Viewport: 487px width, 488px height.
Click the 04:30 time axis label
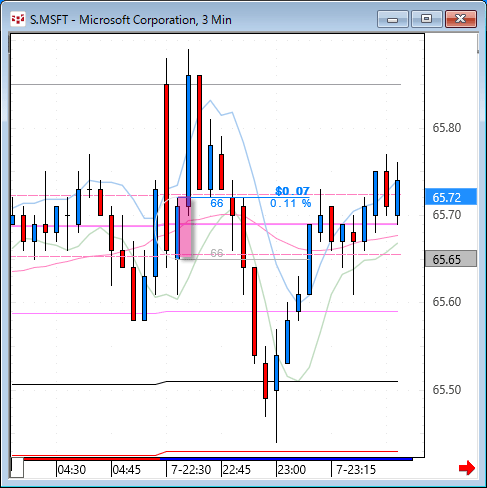72,470
